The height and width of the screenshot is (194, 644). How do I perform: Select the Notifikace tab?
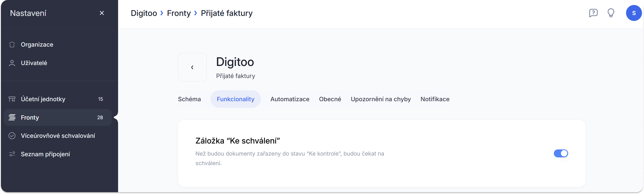(435, 99)
